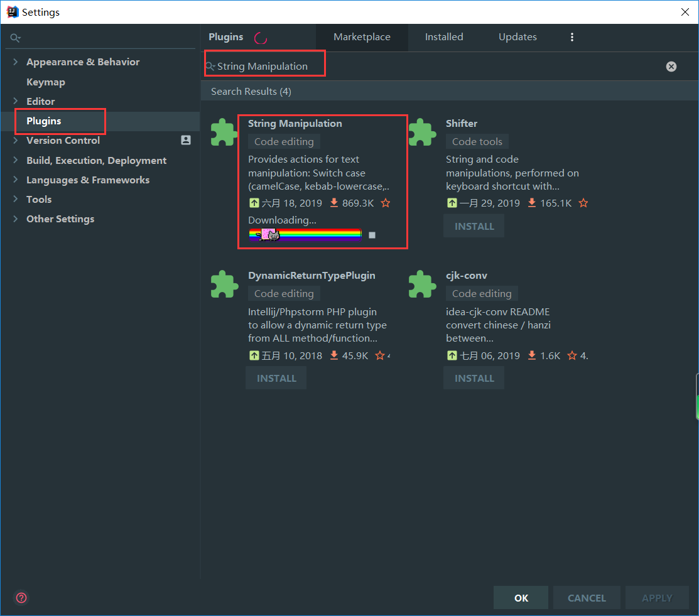Stop the String Manipulation download

[372, 235]
